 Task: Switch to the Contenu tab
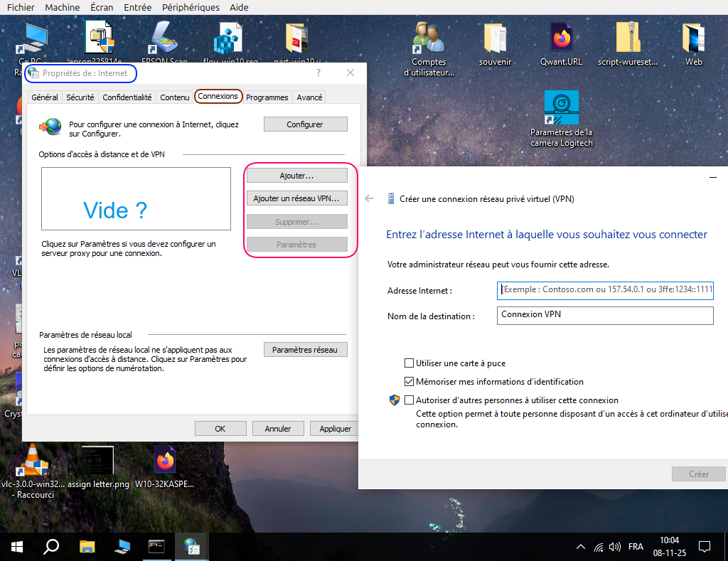(175, 97)
